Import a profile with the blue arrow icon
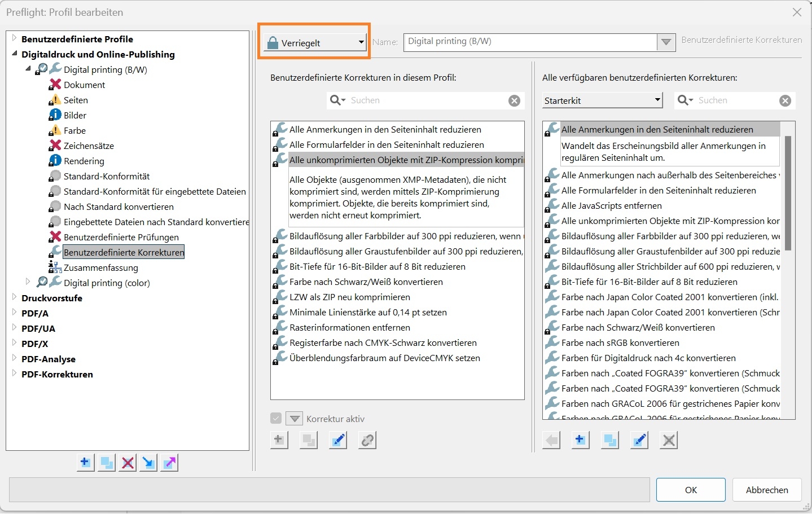812x514 pixels. [x=148, y=463]
